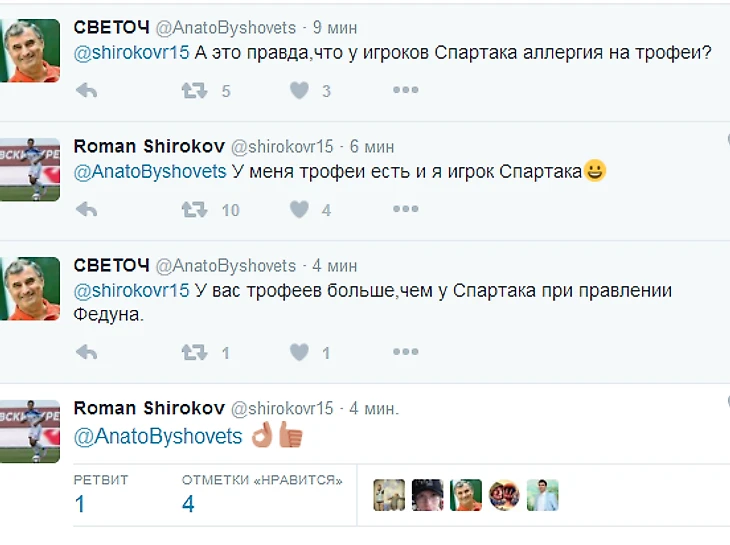Open СВЕТОЧ profile picture in first tweet
This screenshot has width=730, height=545.
coord(30,51)
